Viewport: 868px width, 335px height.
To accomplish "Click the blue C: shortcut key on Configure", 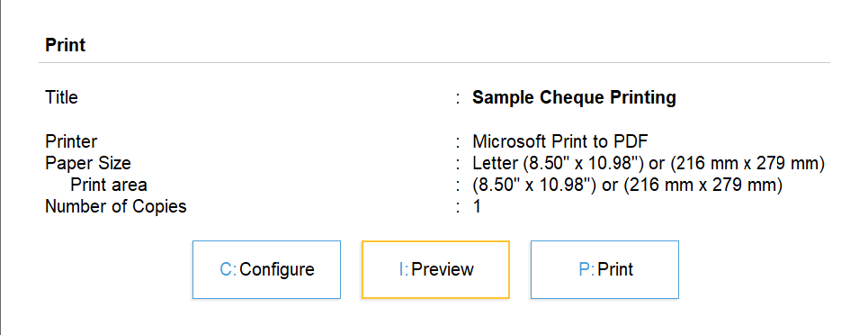I will (x=228, y=269).
